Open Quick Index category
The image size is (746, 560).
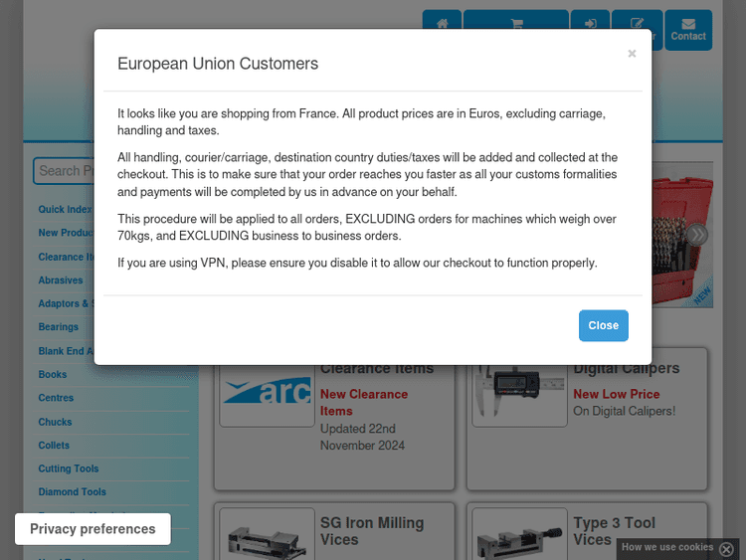pyautogui.click(x=66, y=209)
